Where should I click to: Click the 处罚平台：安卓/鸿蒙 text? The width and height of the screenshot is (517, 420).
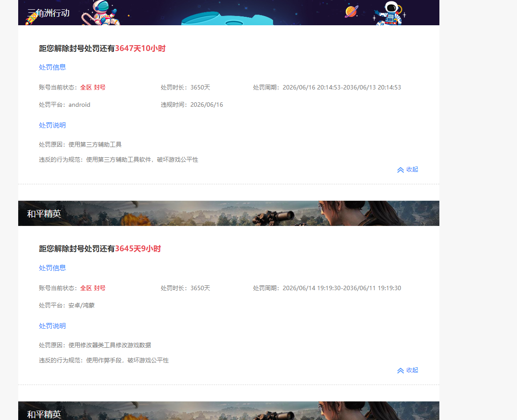pos(67,305)
